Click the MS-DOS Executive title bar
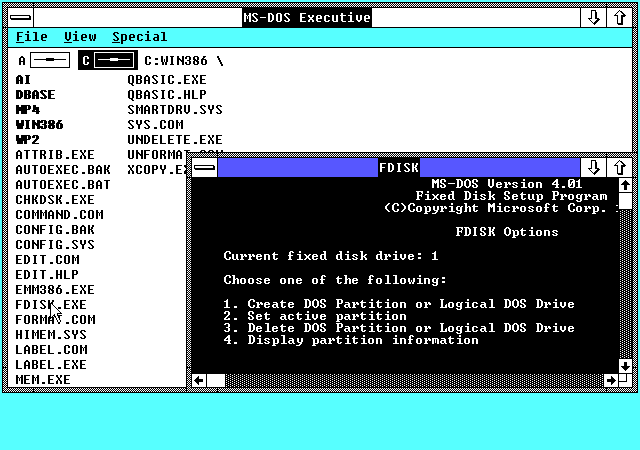640x450 pixels. pyautogui.click(x=307, y=18)
